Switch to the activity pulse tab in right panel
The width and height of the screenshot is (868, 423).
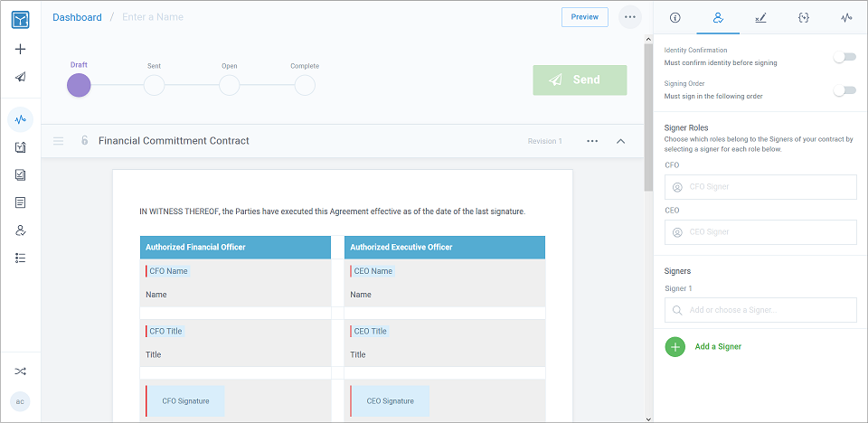pyautogui.click(x=846, y=18)
